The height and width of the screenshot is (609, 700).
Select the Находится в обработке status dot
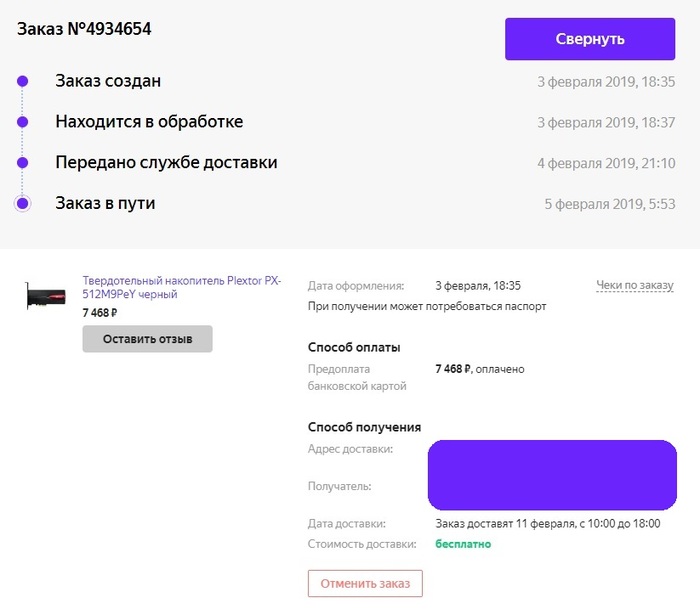(23, 122)
